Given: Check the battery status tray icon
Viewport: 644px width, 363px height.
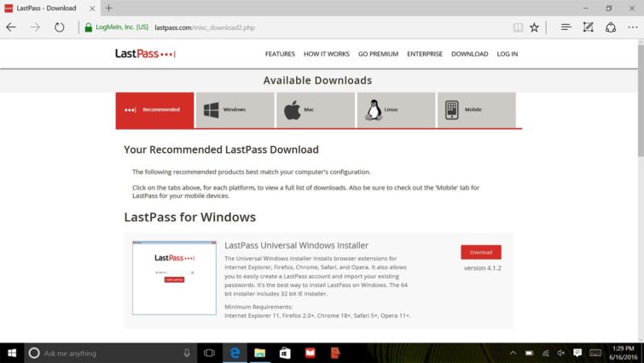Looking at the screenshot, I should 530,353.
